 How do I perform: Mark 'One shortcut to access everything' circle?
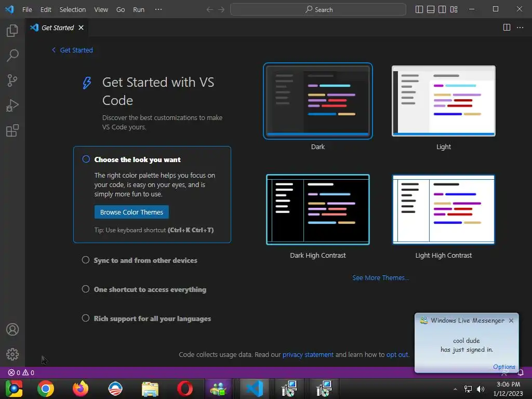click(x=86, y=289)
